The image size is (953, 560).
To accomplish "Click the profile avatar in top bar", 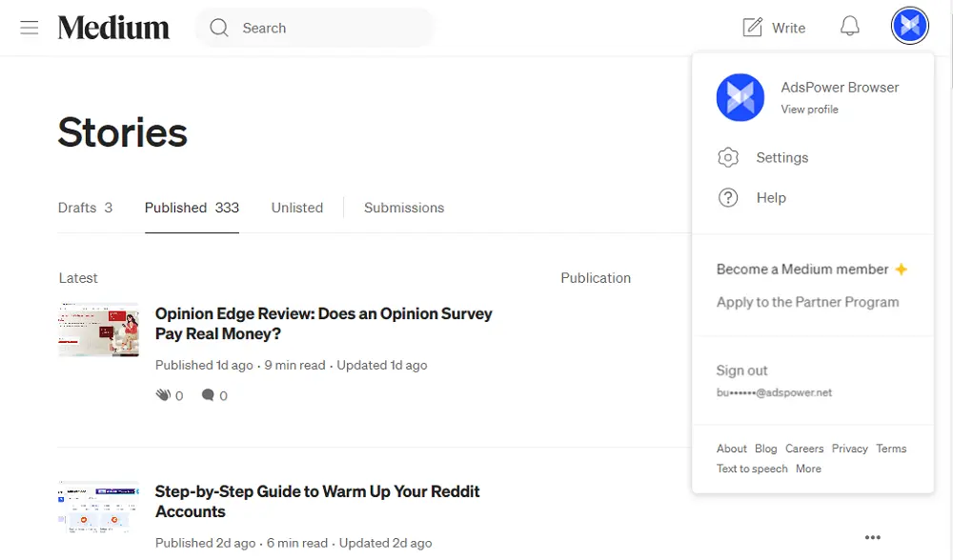I will (909, 26).
